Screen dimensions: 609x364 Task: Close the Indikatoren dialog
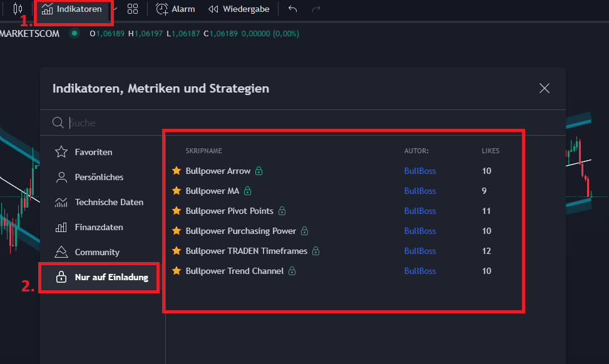click(x=544, y=88)
